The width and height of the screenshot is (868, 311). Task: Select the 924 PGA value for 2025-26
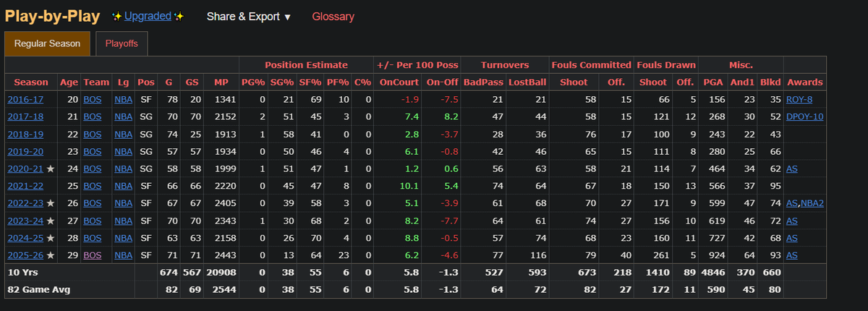tap(716, 256)
